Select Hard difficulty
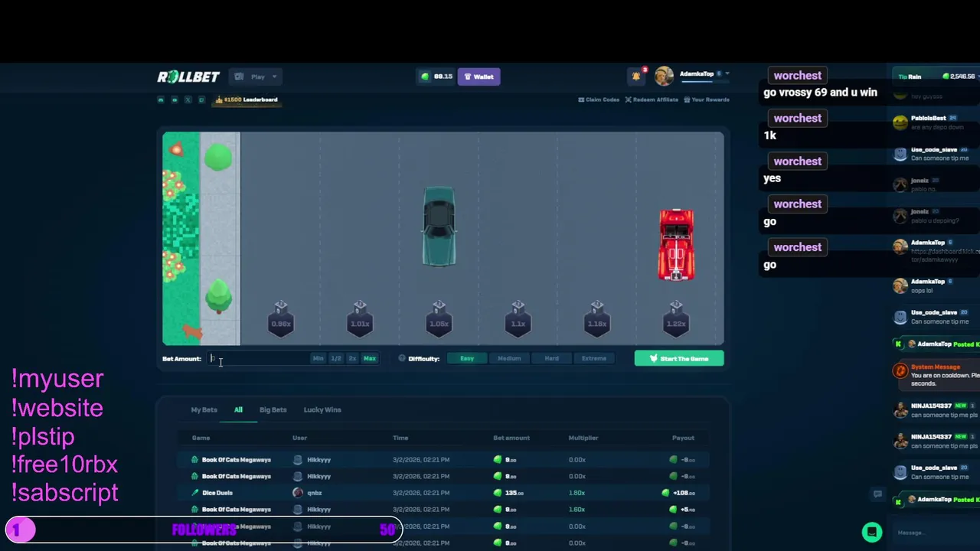The width and height of the screenshot is (980, 551). pos(551,358)
